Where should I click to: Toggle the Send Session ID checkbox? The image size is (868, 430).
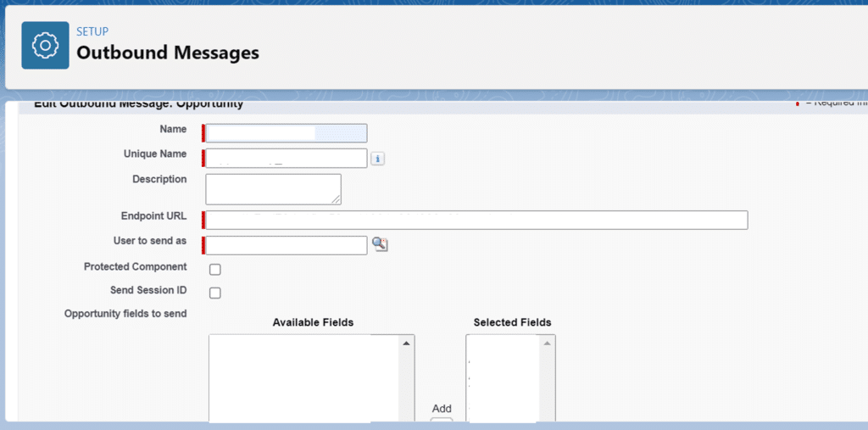pos(215,293)
